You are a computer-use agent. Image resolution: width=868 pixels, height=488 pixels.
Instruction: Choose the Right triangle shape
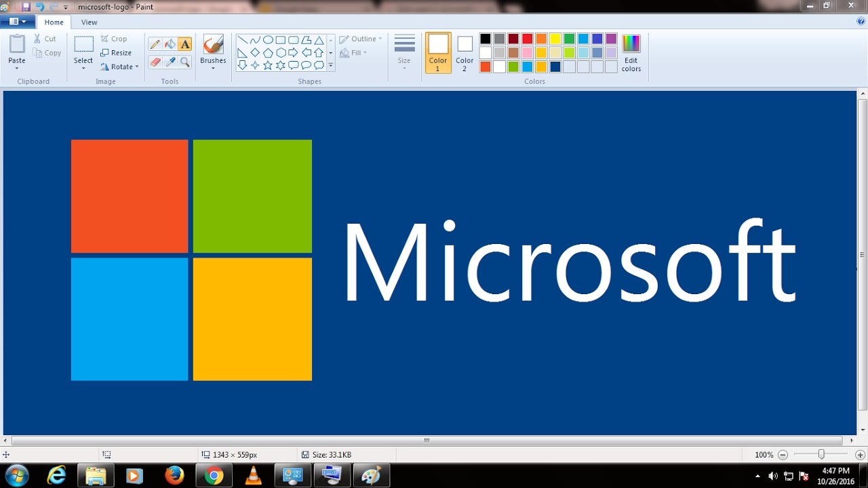242,52
